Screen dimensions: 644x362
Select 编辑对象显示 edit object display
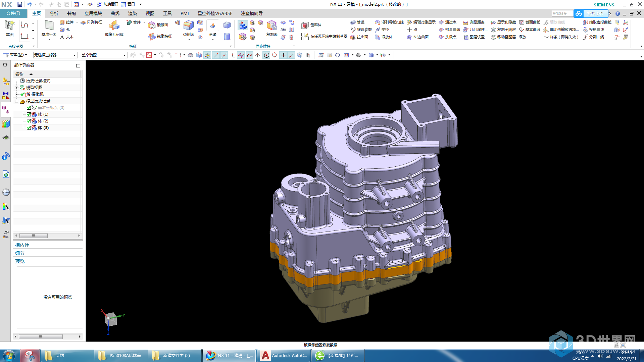coord(421,22)
